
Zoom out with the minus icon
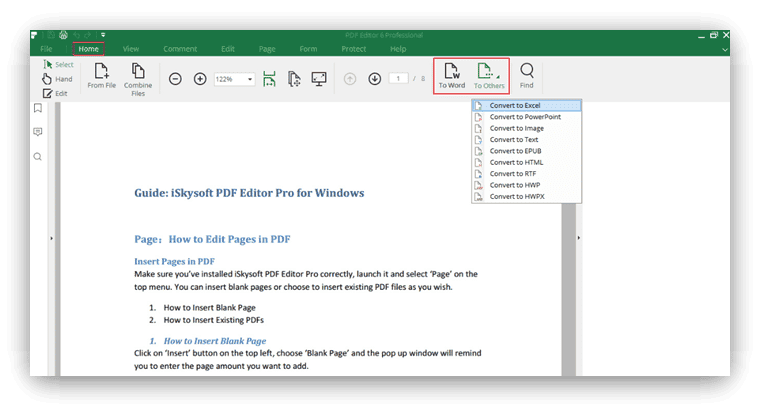point(175,79)
